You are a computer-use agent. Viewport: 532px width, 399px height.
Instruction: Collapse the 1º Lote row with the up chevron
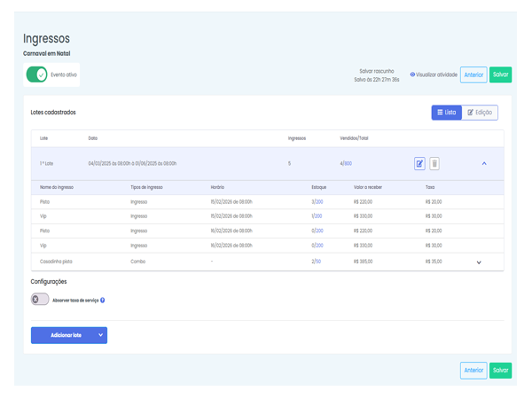(484, 163)
